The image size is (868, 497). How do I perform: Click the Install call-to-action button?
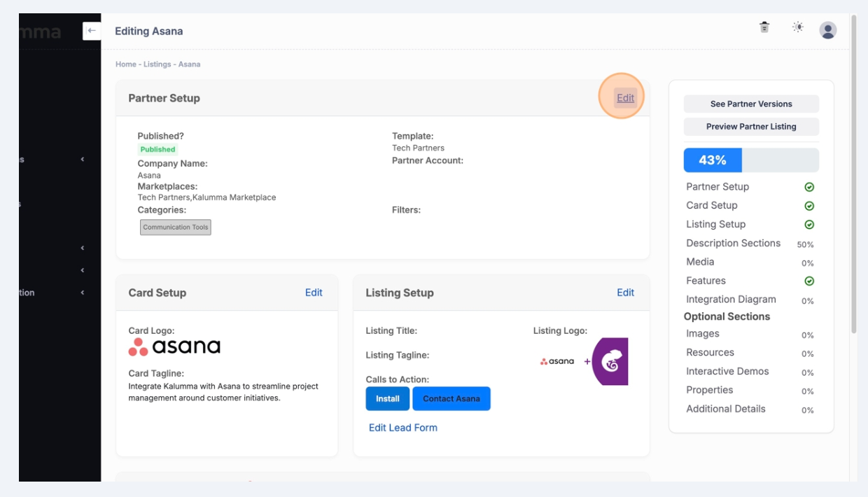pyautogui.click(x=388, y=398)
